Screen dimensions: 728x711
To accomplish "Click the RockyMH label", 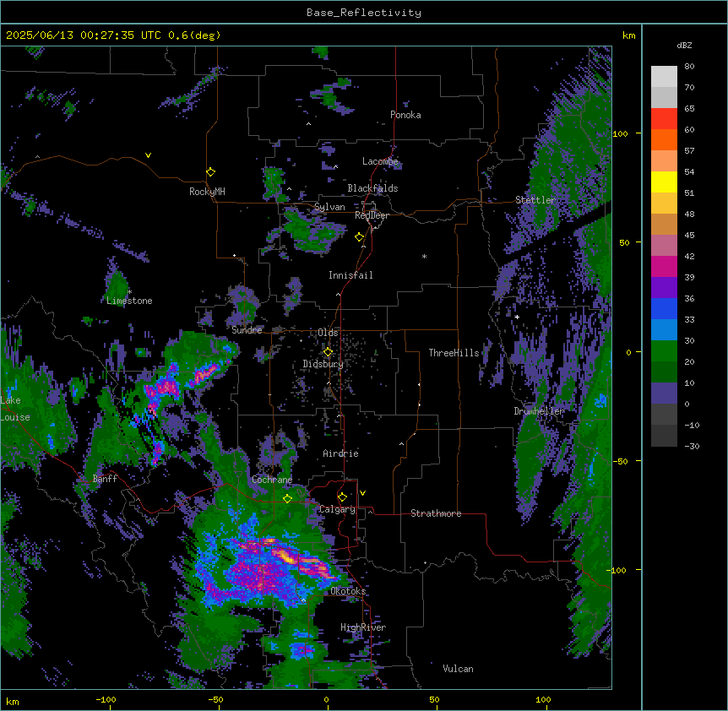I will [x=207, y=192].
